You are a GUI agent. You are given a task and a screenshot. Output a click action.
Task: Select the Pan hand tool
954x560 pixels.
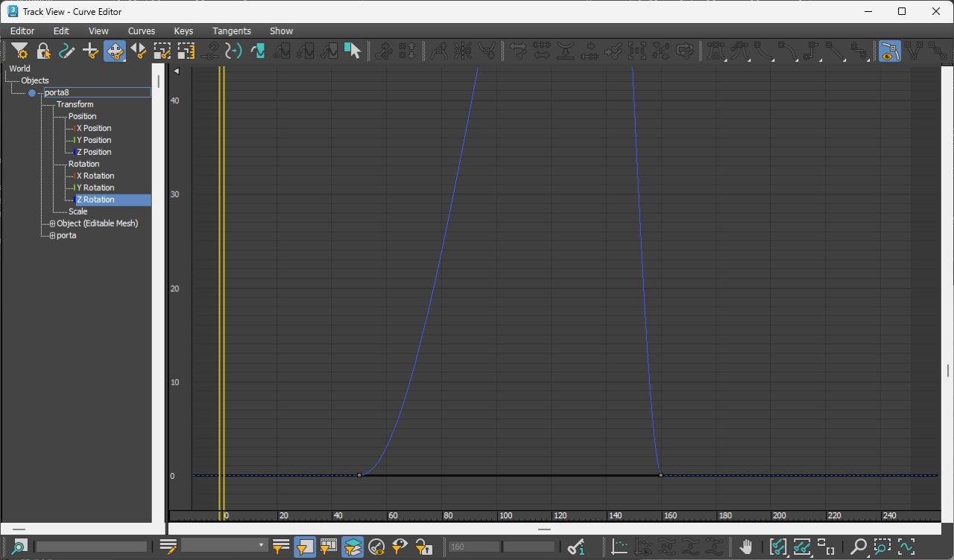[745, 547]
